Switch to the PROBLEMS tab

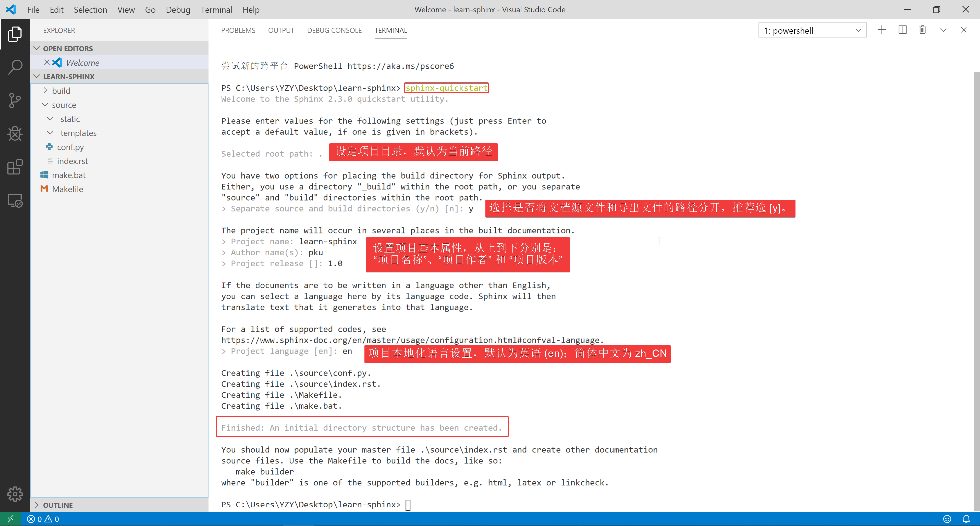[x=238, y=30]
